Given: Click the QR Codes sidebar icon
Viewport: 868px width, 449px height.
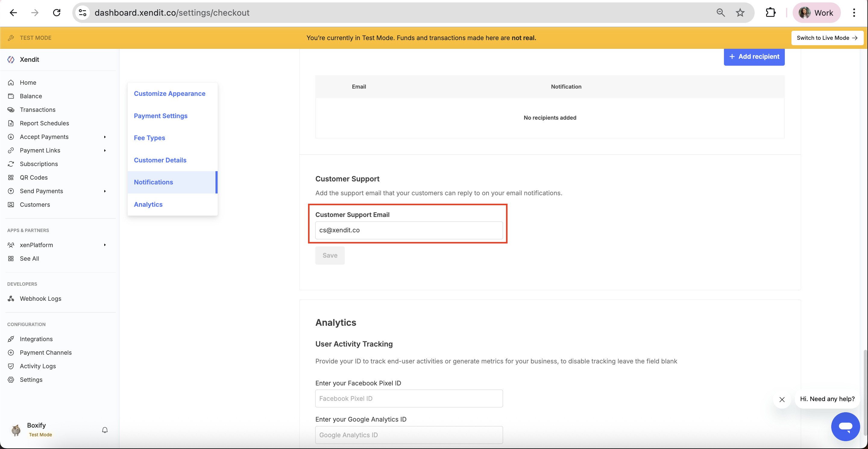Looking at the screenshot, I should coord(11,177).
